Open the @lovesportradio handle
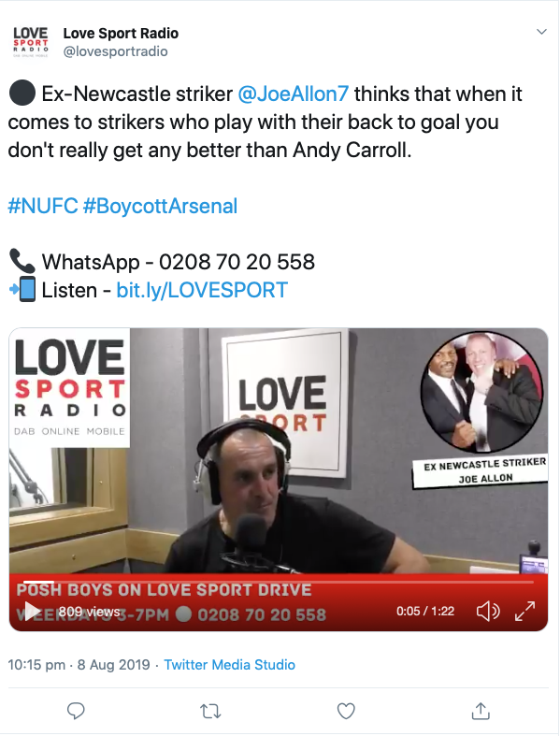560x736 pixels. coord(116,51)
